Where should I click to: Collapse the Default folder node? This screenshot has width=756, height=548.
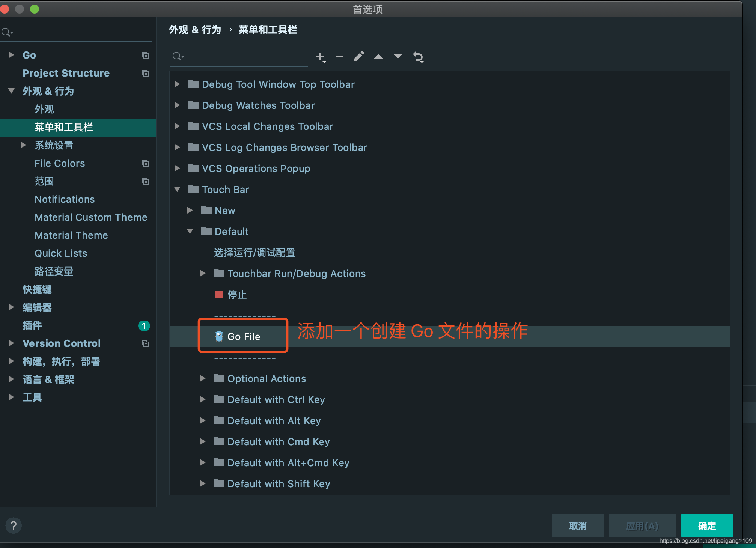(190, 231)
